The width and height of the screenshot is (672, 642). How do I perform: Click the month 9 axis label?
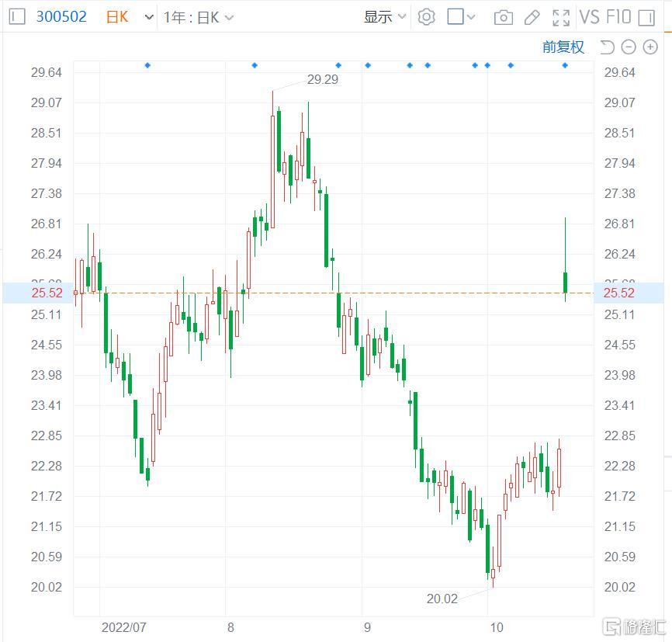[367, 627]
